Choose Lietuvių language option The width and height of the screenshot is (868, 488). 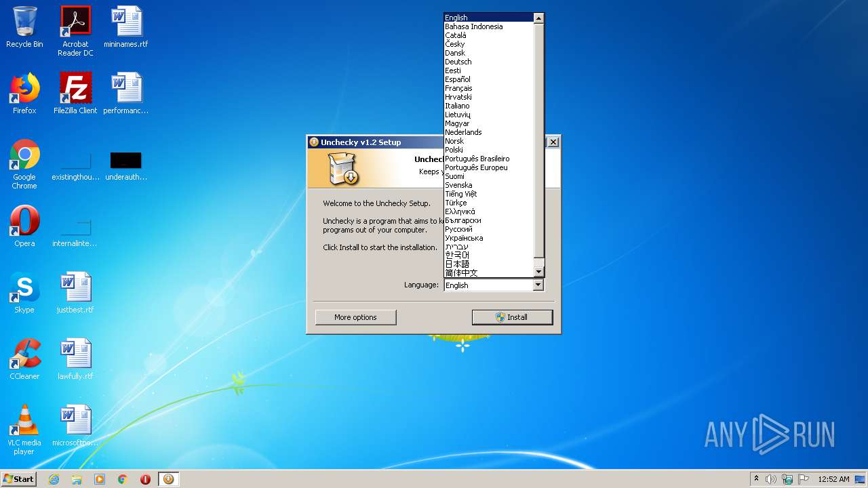pos(488,115)
